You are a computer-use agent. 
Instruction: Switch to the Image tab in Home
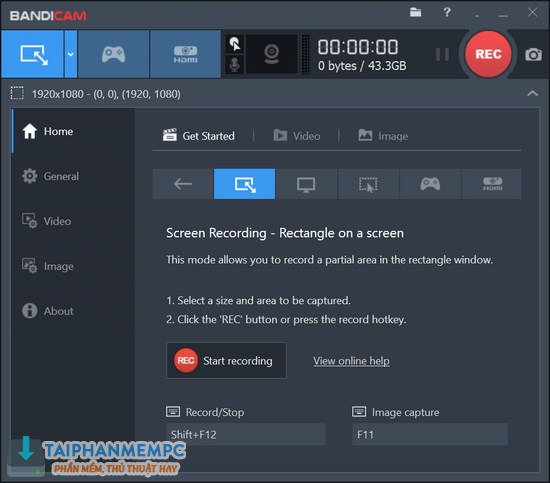coord(383,135)
